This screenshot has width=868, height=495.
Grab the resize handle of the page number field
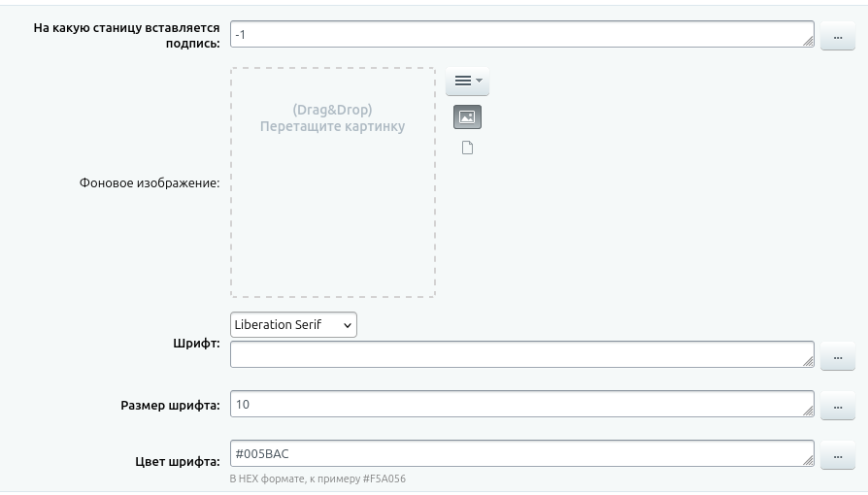[809, 42]
